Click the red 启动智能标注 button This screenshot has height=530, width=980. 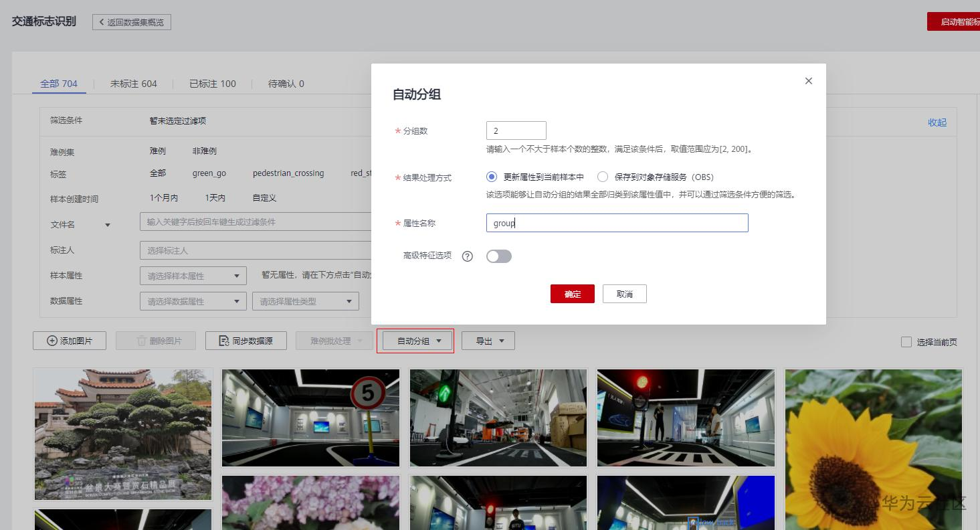coord(958,21)
